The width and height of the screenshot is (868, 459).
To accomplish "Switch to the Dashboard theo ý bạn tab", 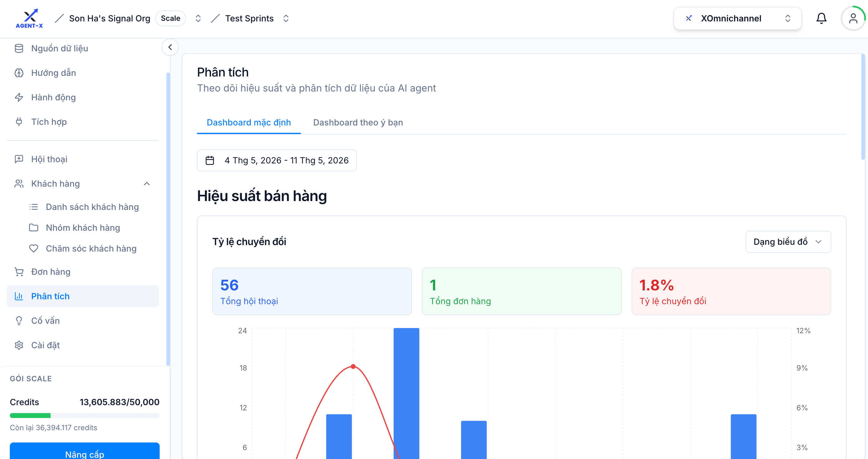I will click(358, 122).
